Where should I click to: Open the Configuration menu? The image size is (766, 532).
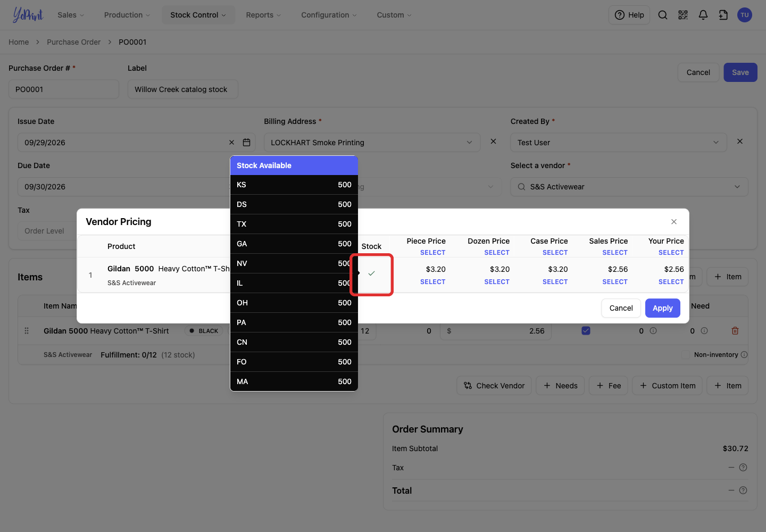(x=329, y=15)
